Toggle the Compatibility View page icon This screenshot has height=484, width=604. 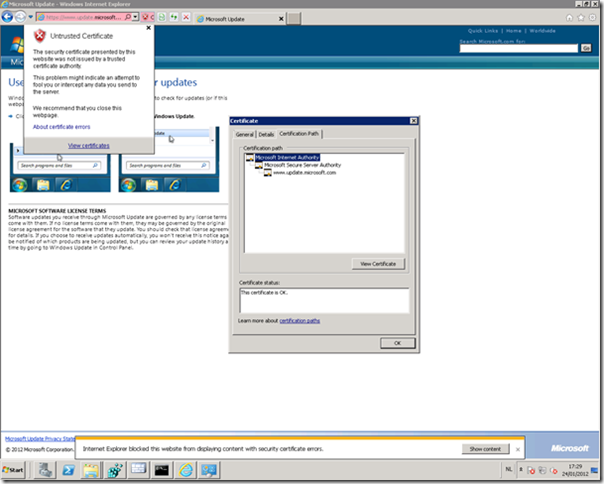pyautogui.click(x=162, y=17)
